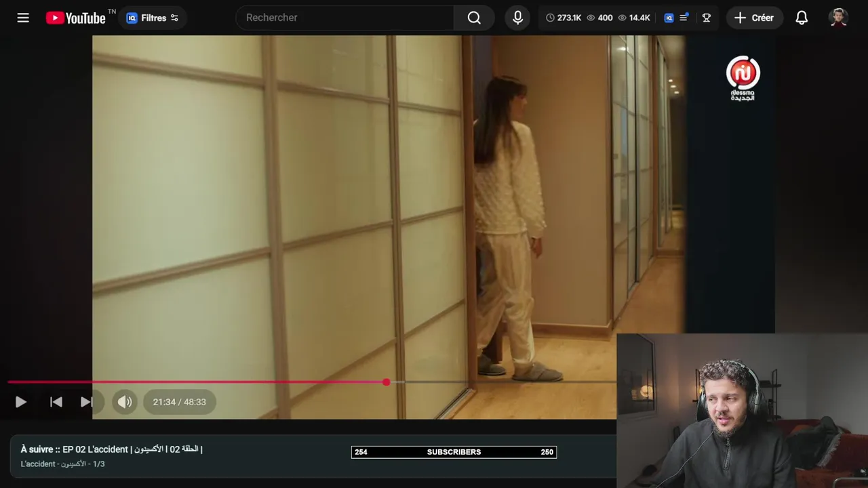Click the red progress bar scrubber handle
Viewport: 868px width, 488px height.
click(x=387, y=382)
